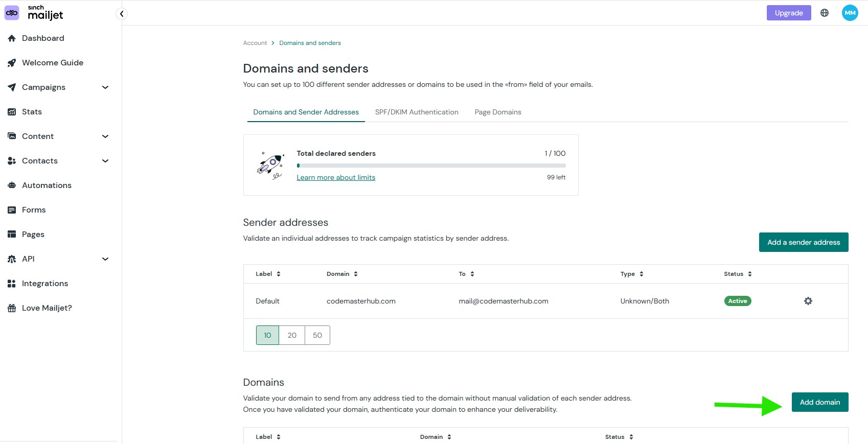Screen dimensions: 868x444
Task: Select 10 rows per page
Action: tap(267, 335)
